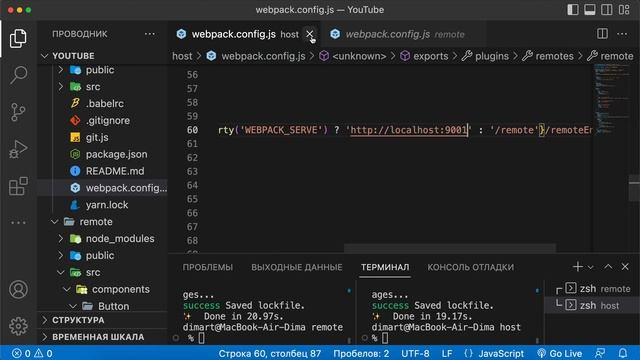Switch to the ВЫХОДНЫЕ ДАННЫЕ panel tab
This screenshot has width=640, height=360.
297,267
